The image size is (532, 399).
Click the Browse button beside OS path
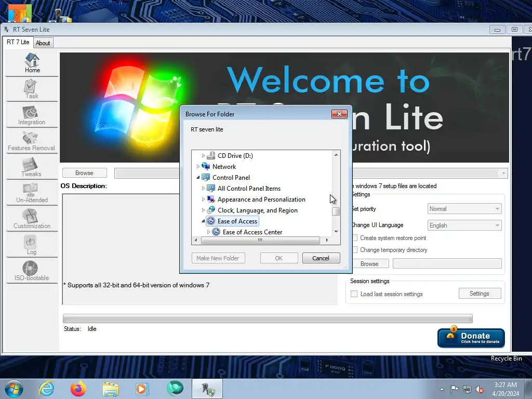coord(85,173)
